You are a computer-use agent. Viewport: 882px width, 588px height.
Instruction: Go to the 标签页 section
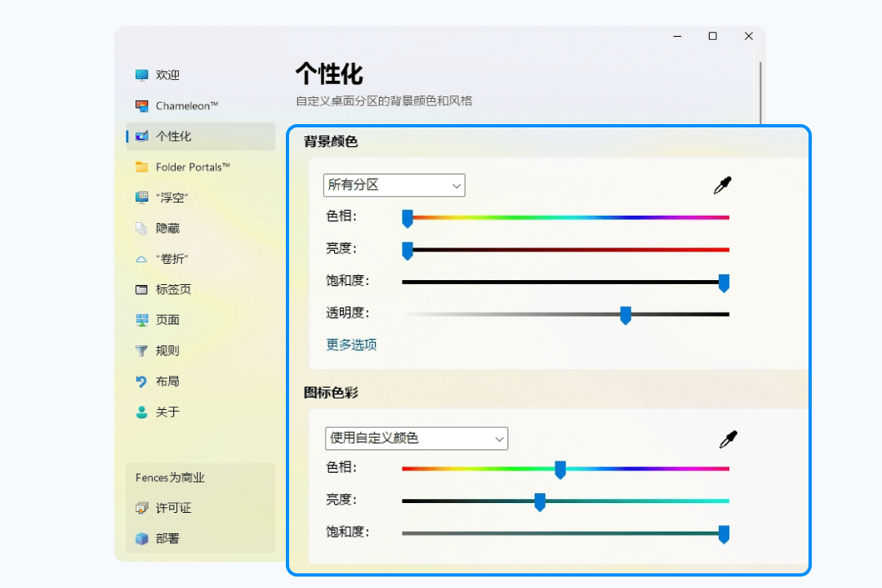point(173,290)
